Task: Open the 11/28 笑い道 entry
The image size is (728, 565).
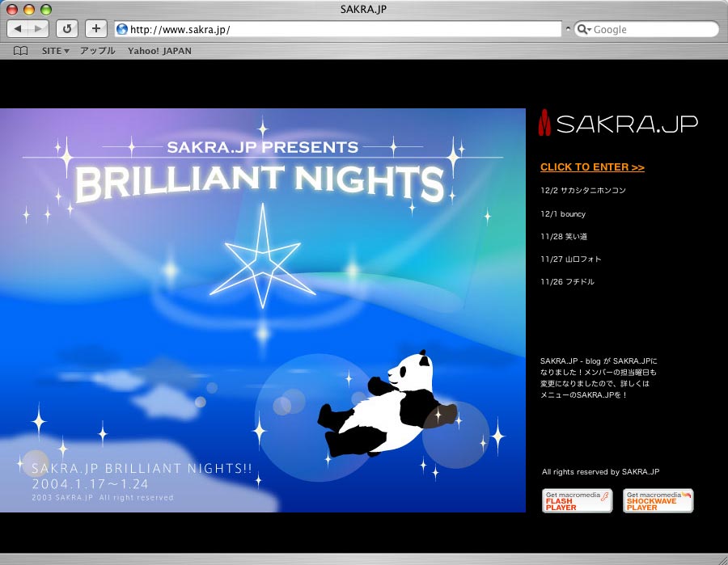Action: pos(564,237)
